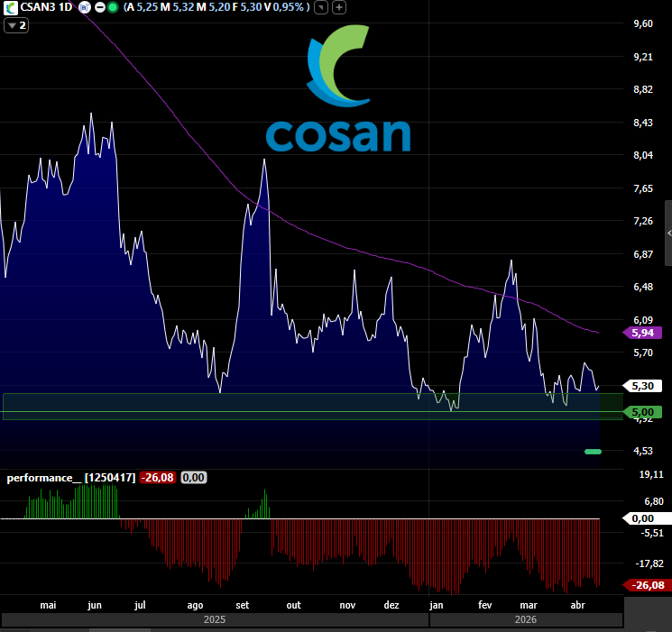Click the 0,00 badge beside performance label
The image size is (672, 632).
pos(193,478)
